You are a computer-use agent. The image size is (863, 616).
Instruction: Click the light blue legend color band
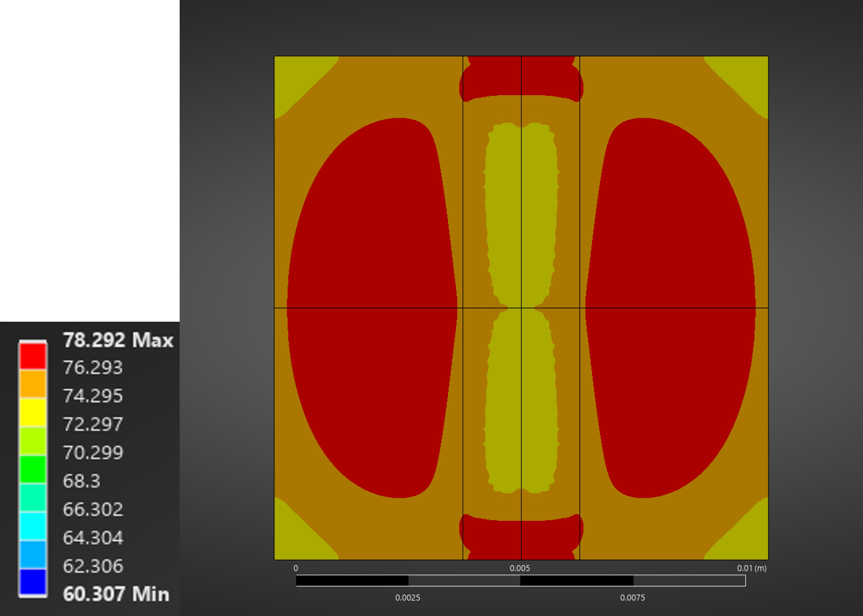(33, 555)
